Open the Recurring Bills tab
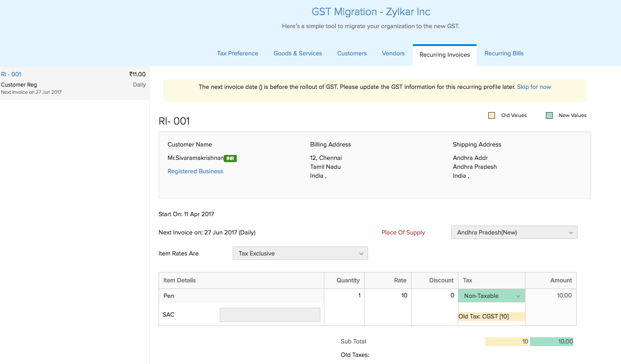The image size is (621, 364). [504, 53]
